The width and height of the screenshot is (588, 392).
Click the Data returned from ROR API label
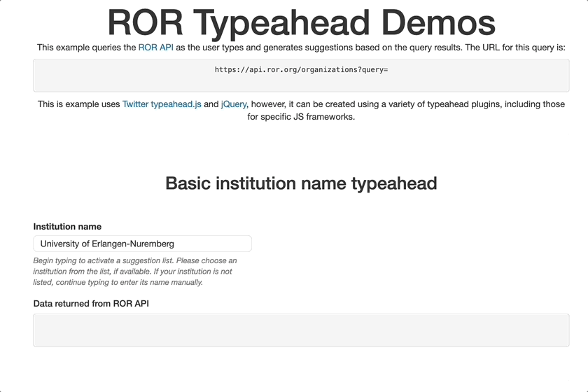coord(91,304)
